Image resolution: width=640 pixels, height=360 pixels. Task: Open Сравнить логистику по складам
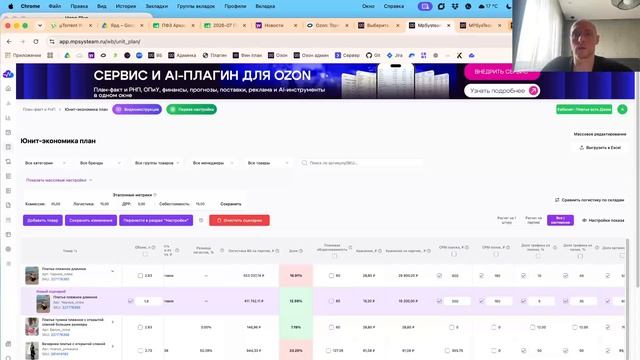click(589, 200)
